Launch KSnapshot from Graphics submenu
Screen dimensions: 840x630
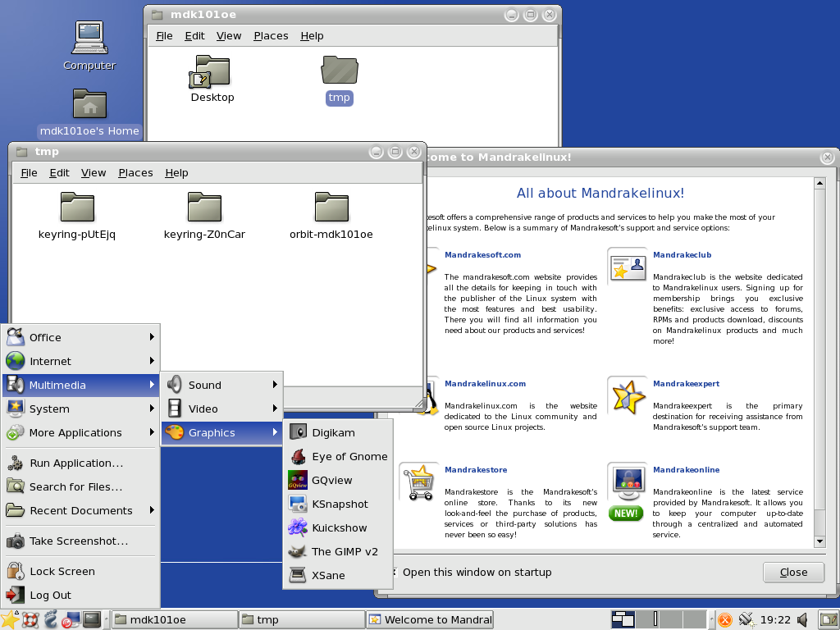pos(338,504)
